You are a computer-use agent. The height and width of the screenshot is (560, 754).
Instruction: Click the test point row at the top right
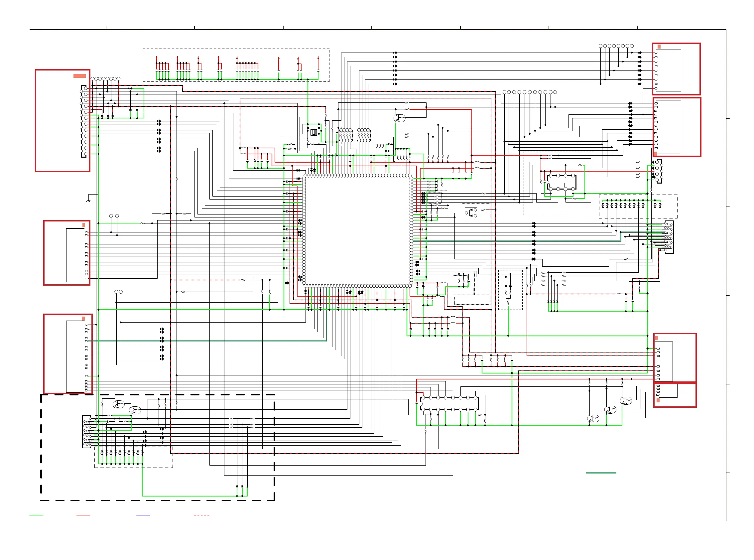616,46
